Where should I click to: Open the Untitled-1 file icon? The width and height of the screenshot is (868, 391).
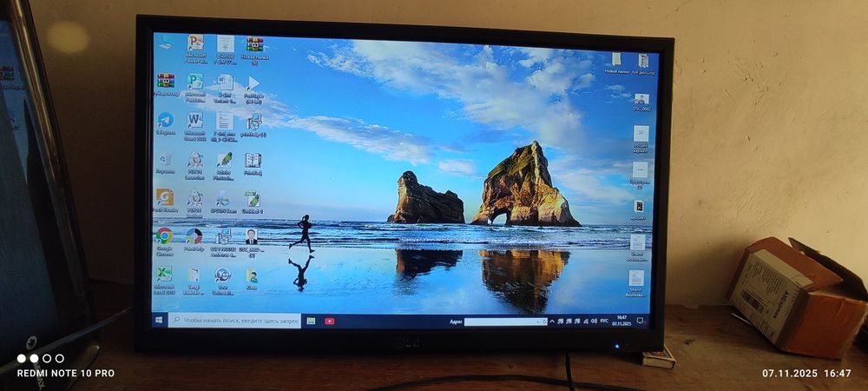pyautogui.click(x=253, y=202)
